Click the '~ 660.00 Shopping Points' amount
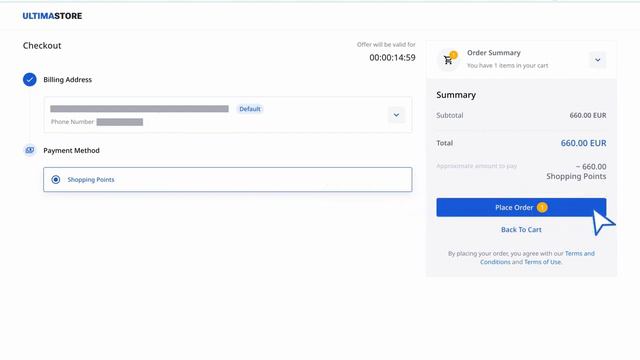Screen dimensions: 640x360 tap(576, 171)
